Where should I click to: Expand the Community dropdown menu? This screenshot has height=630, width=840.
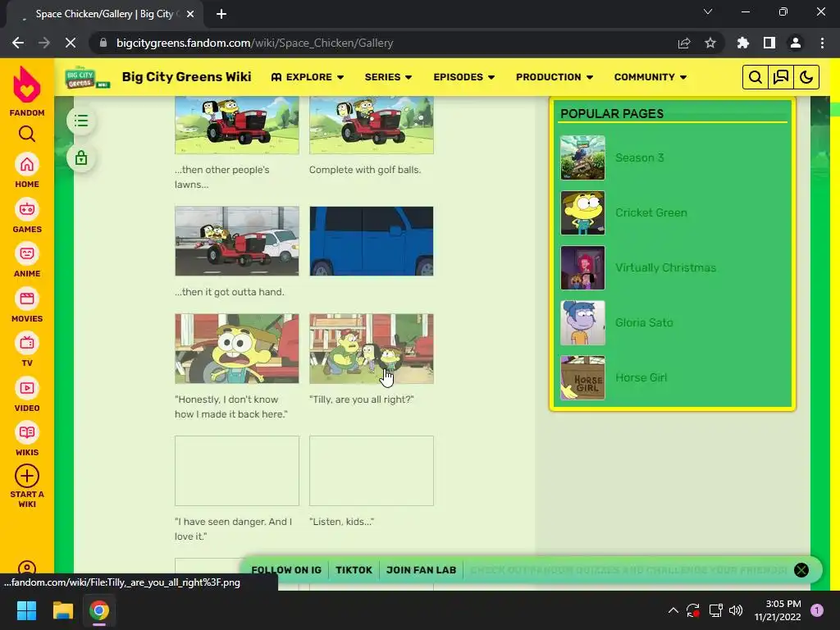(x=651, y=77)
